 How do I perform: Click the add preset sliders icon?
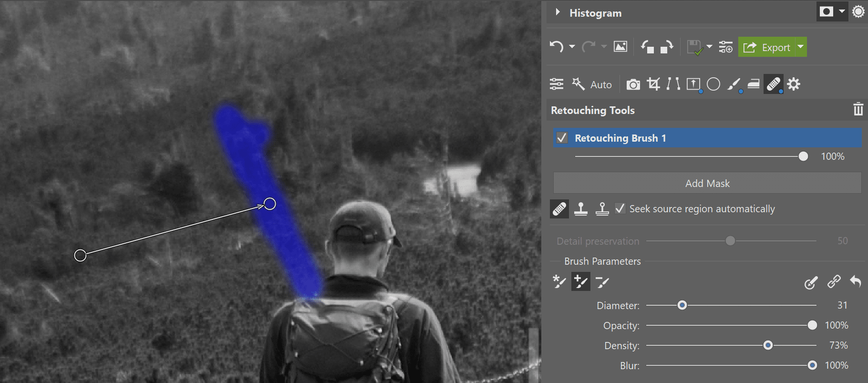726,47
